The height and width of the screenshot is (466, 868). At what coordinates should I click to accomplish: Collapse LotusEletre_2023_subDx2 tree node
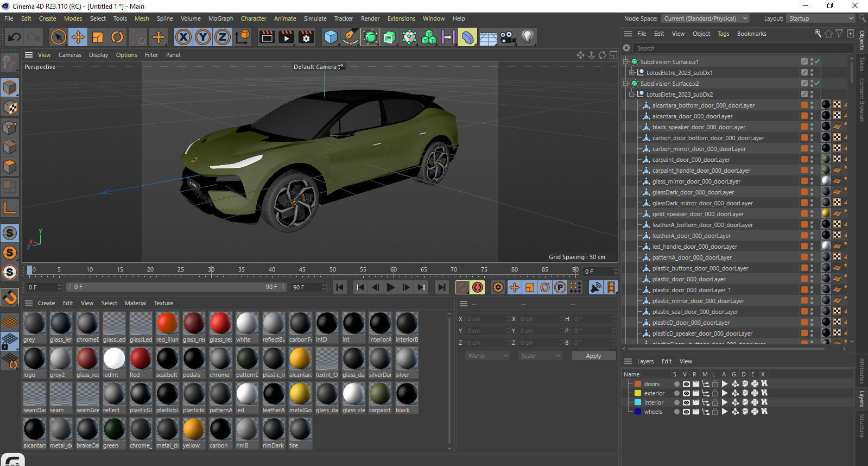click(x=632, y=95)
